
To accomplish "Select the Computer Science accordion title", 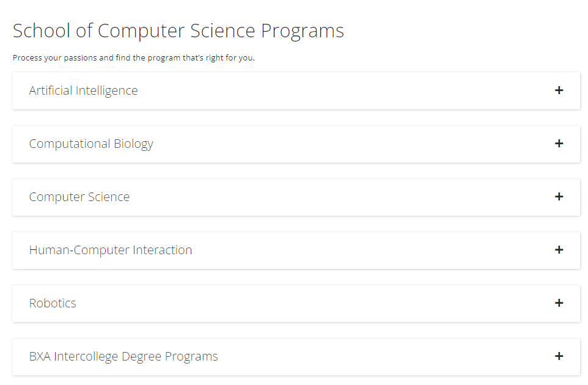I will tap(79, 197).
